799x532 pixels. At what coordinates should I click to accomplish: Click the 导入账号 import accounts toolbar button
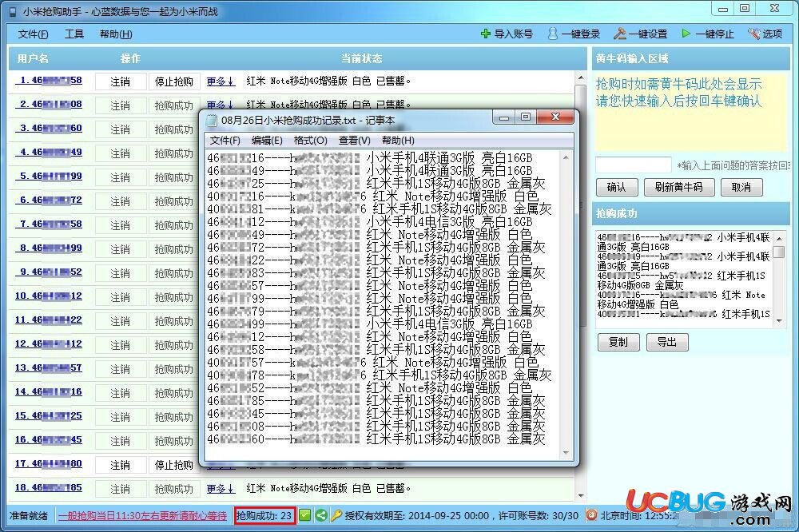507,34
